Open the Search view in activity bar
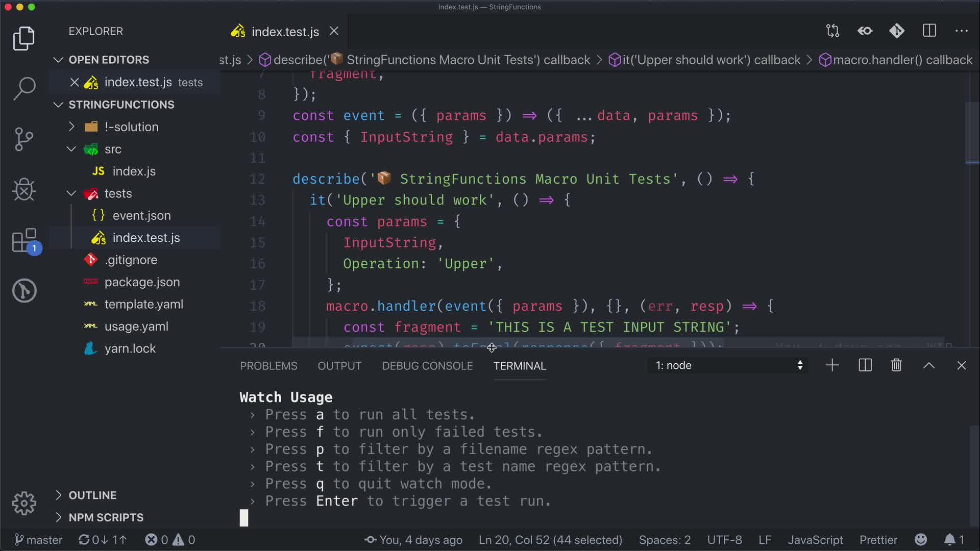980x551 pixels. [24, 88]
